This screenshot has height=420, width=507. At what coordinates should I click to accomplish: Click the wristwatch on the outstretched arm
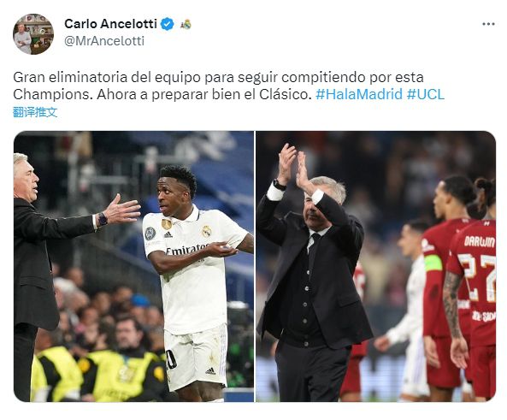tap(103, 219)
